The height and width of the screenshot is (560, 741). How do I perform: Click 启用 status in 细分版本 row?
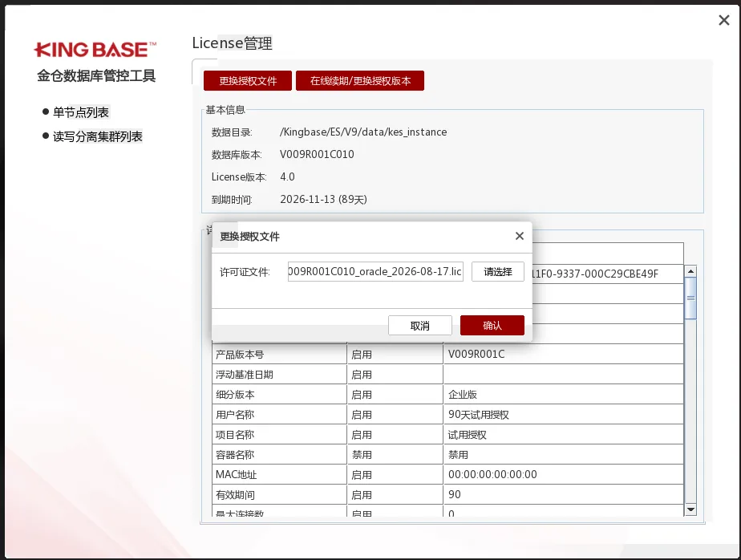coord(395,394)
